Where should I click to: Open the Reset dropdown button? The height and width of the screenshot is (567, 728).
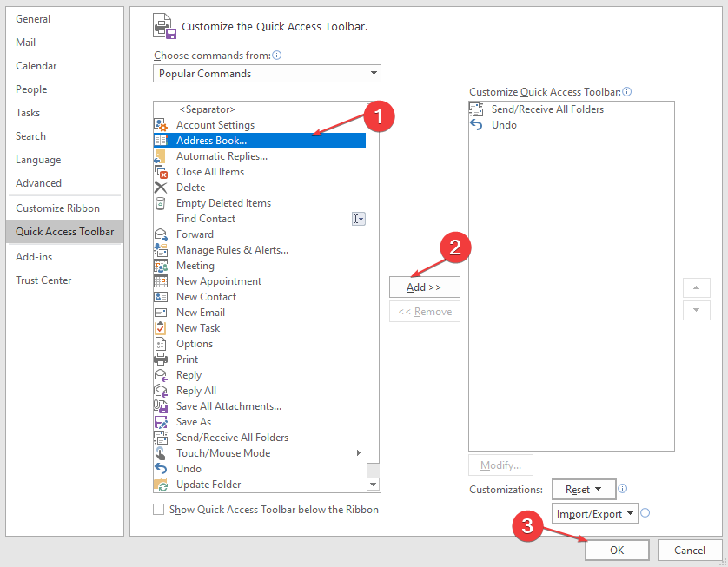[584, 490]
